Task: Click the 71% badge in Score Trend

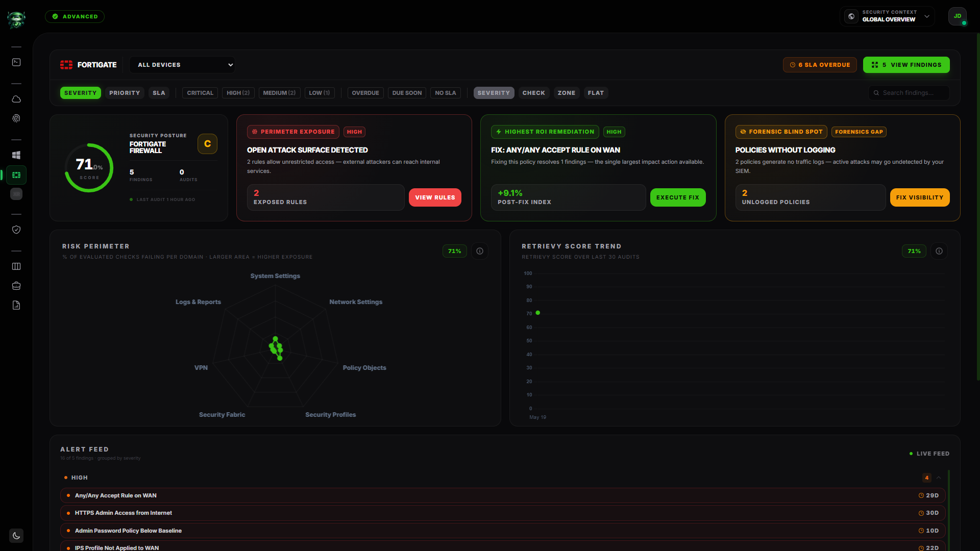Action: tap(914, 251)
